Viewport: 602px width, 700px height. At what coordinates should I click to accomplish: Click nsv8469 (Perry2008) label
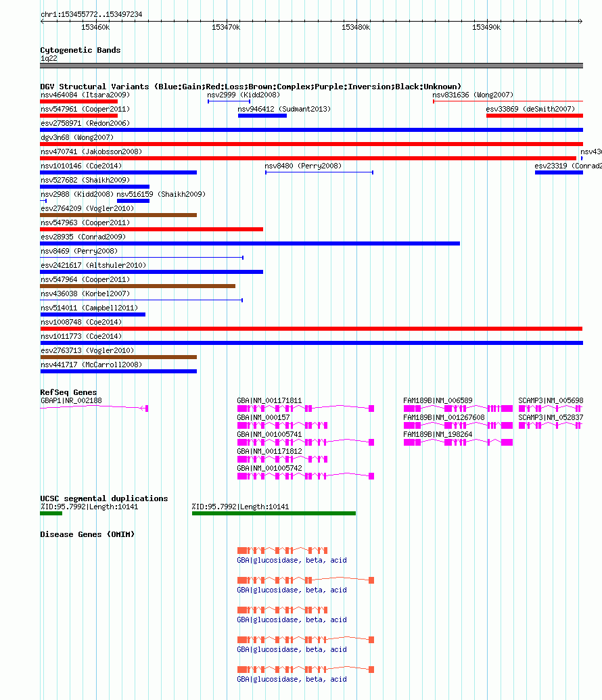point(79,252)
